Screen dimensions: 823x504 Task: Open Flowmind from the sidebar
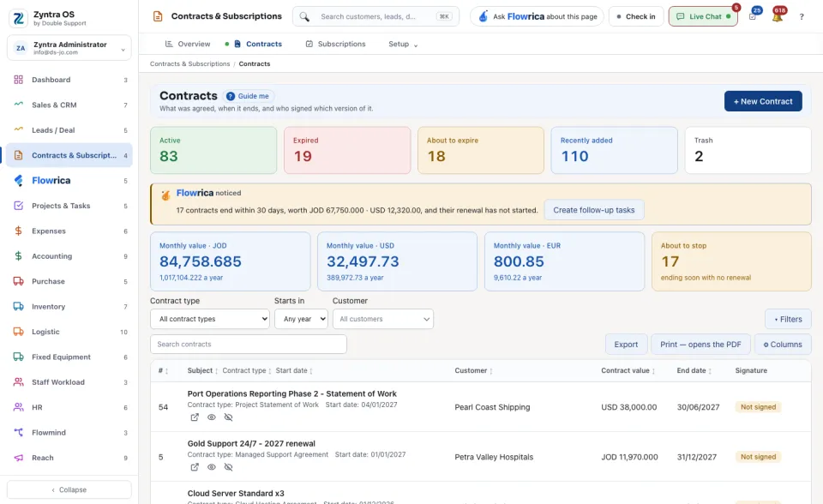tap(69, 433)
